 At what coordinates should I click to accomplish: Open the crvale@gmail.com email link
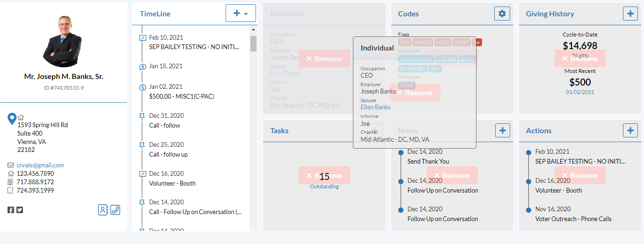click(x=40, y=165)
